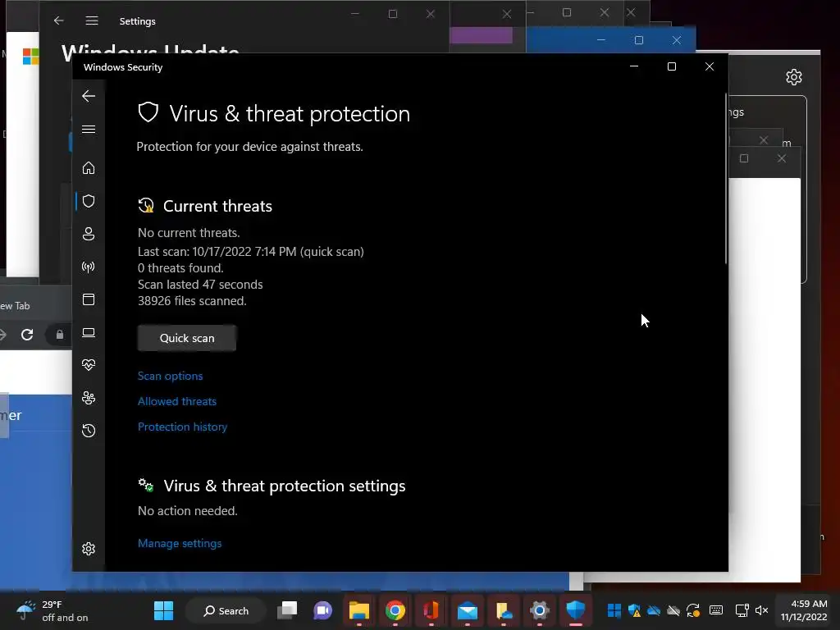
Task: Click the 'Current threats' heading
Action: 217,206
